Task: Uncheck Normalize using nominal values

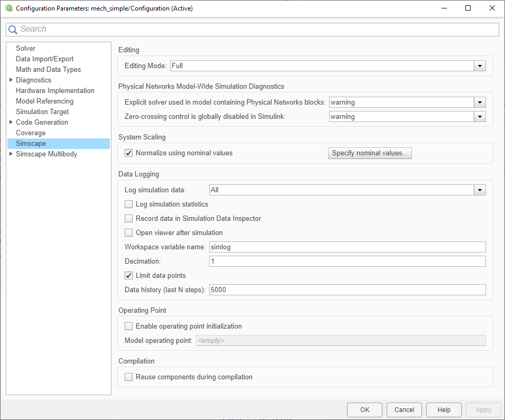Action: 128,153
